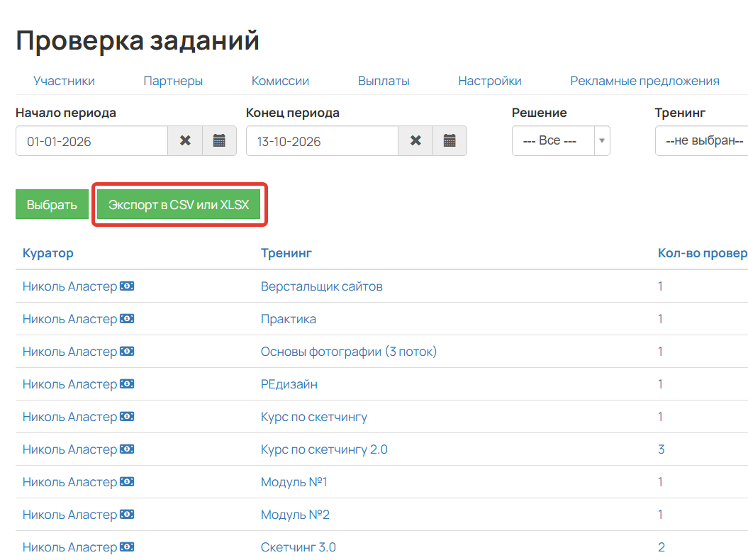Open the Тренинг filter dropdown
The image size is (748, 560).
click(x=702, y=141)
